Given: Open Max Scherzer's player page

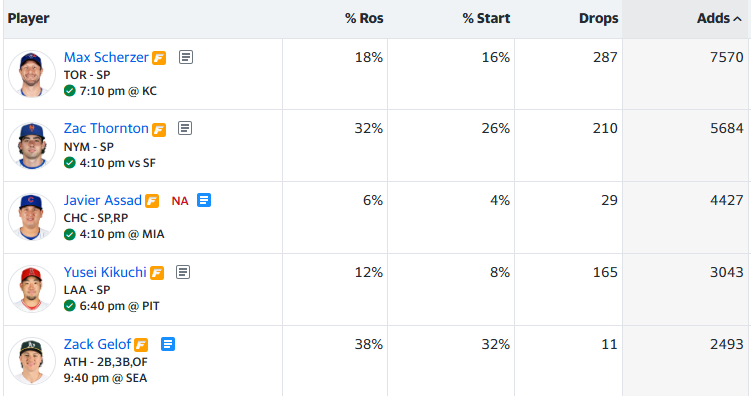Looking at the screenshot, I should point(106,57).
